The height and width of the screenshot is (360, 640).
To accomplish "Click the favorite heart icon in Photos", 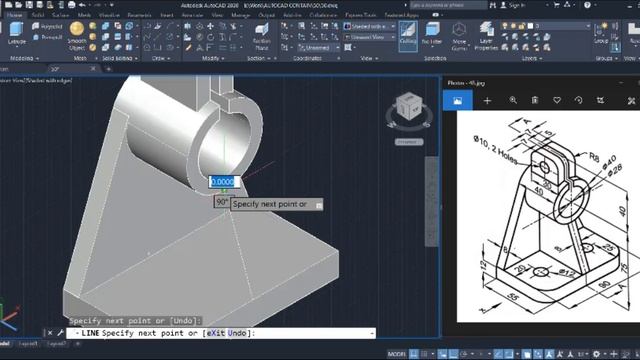I will coord(557,100).
